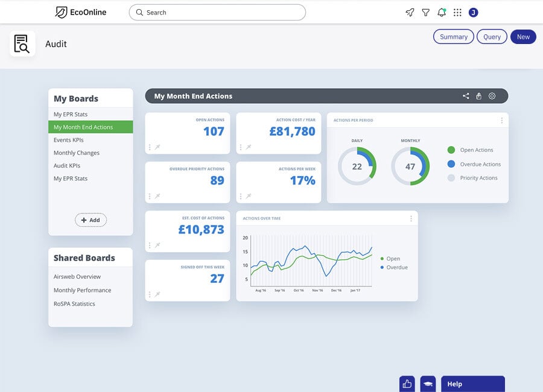Pin the Est. Cost of Actions card

pyautogui.click(x=157, y=245)
